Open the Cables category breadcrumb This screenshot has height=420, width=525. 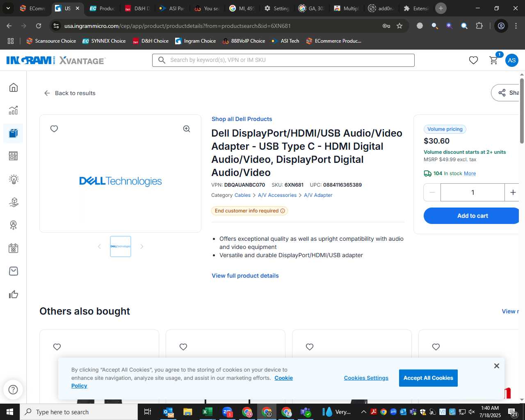[x=242, y=195]
